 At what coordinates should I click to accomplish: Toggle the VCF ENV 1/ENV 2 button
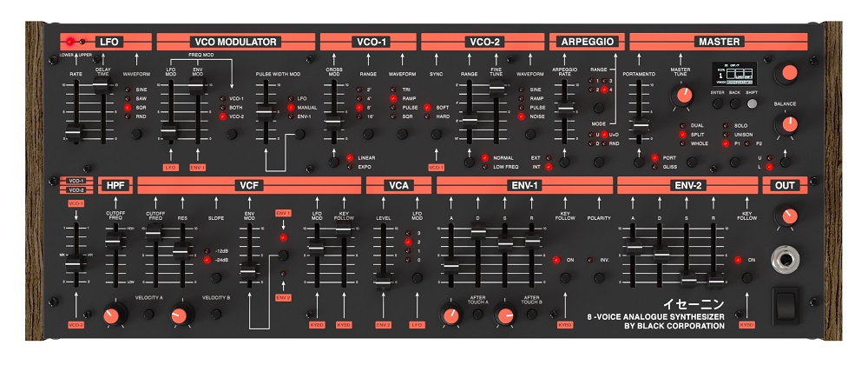coord(284,255)
